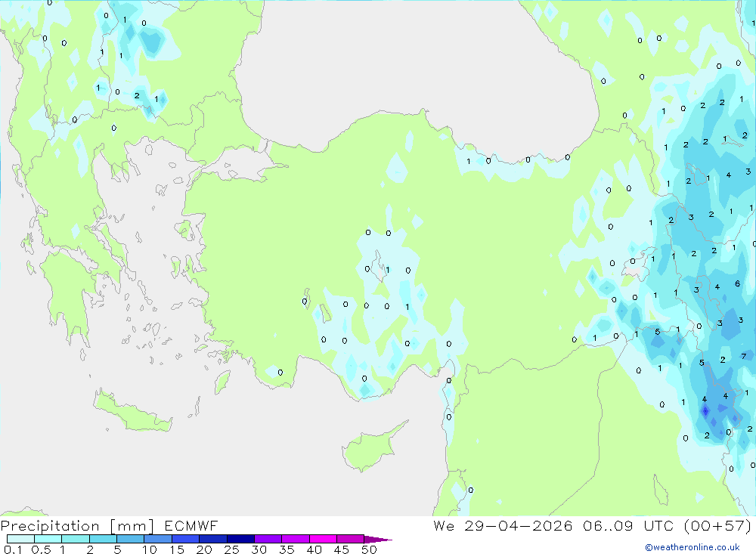Click the '06..09' hour range text
The height and width of the screenshot is (554, 756).
pos(608,525)
